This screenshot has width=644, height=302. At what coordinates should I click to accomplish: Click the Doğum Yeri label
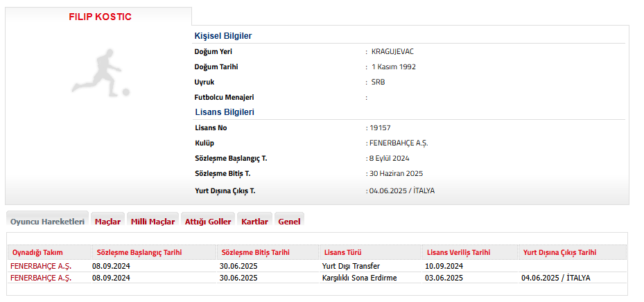(x=213, y=52)
